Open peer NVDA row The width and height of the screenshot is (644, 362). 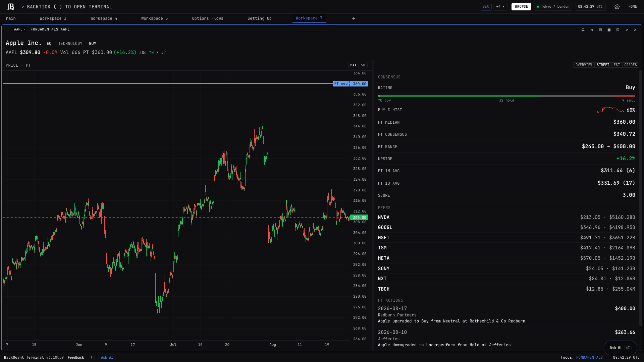(506, 218)
